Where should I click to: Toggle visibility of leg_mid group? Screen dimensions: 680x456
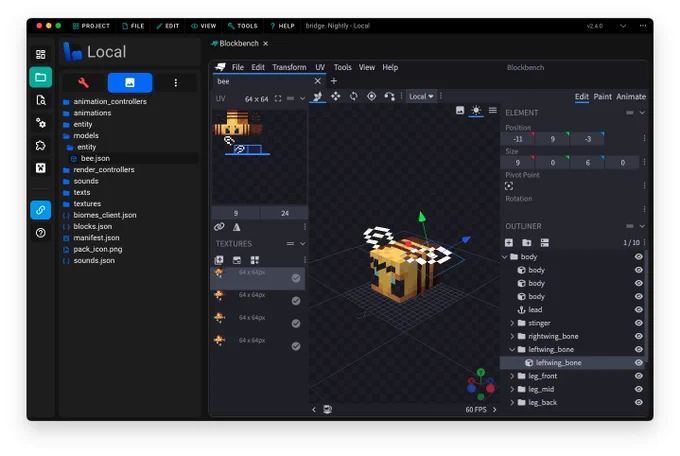(639, 389)
